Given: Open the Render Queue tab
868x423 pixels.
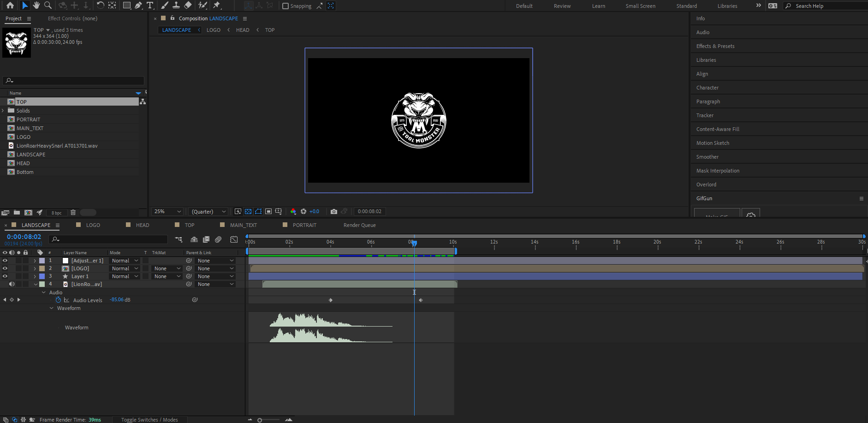Looking at the screenshot, I should tap(360, 225).
